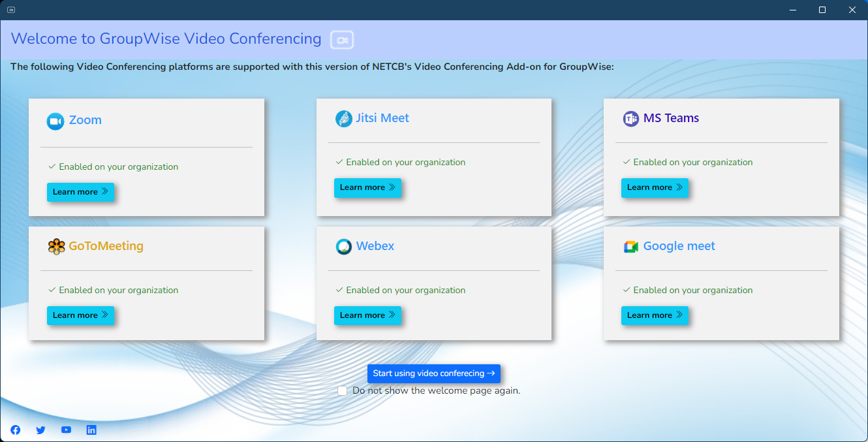Viewport: 868px width, 442px height.
Task: Open the YouTube channel icon
Action: click(66, 430)
